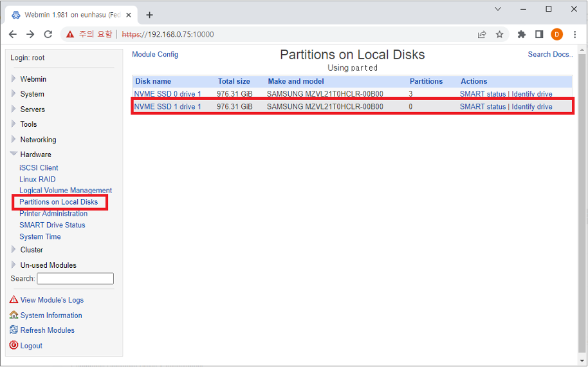Click the Module Config link

point(155,55)
